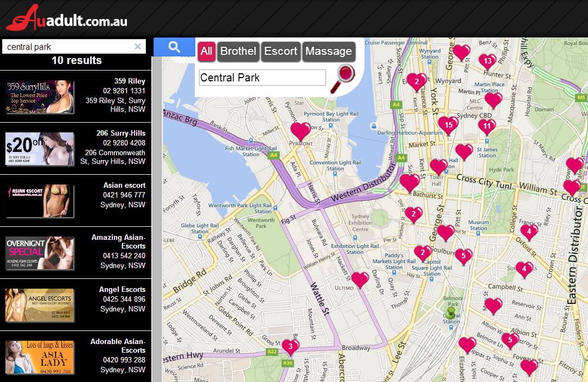
Task: Open heart marker 2 near Paddy's Markets
Action: click(x=423, y=253)
